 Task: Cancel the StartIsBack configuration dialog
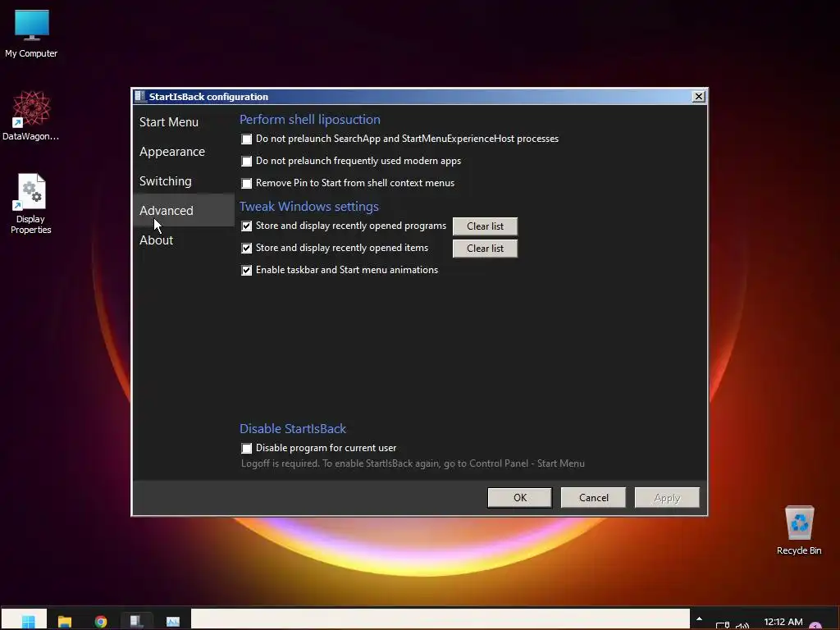[593, 498]
